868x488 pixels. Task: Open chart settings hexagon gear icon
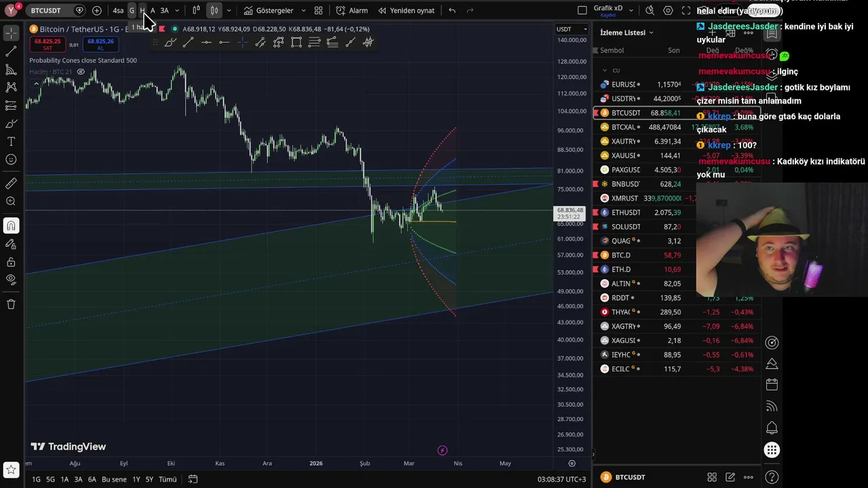pos(668,10)
